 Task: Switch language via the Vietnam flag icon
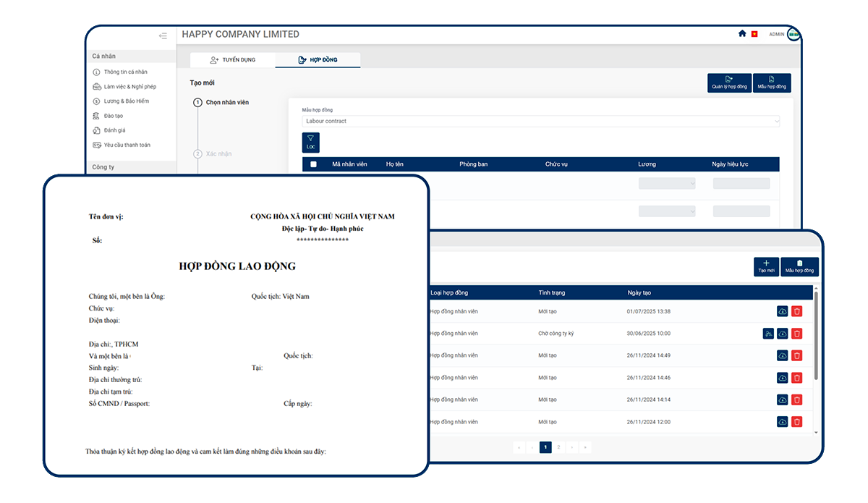point(754,34)
